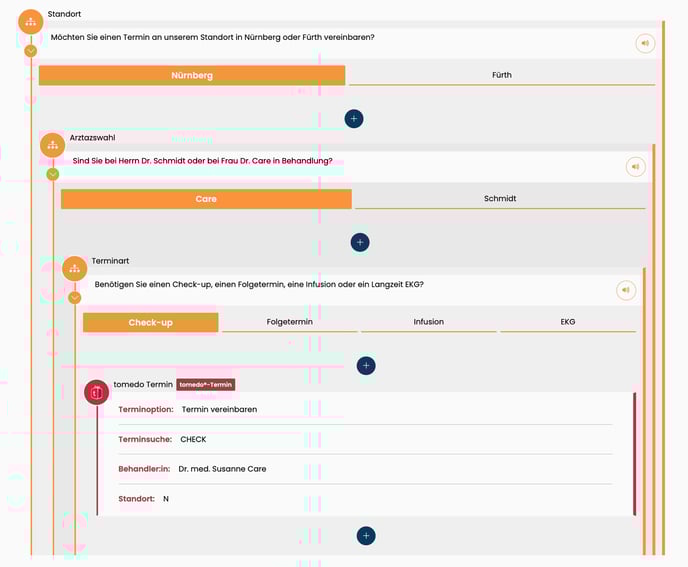
Task: Select the Infusion option tab
Action: (x=428, y=322)
